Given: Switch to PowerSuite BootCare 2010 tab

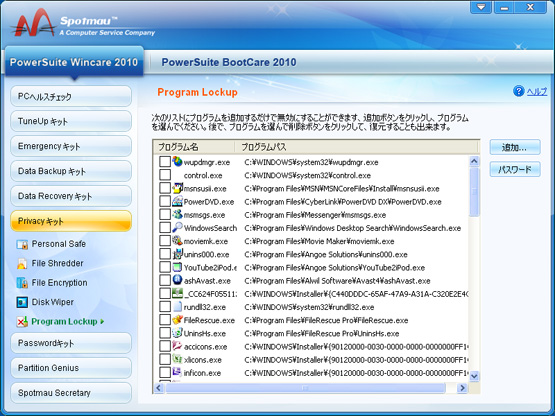Looking at the screenshot, I should pyautogui.click(x=229, y=62).
